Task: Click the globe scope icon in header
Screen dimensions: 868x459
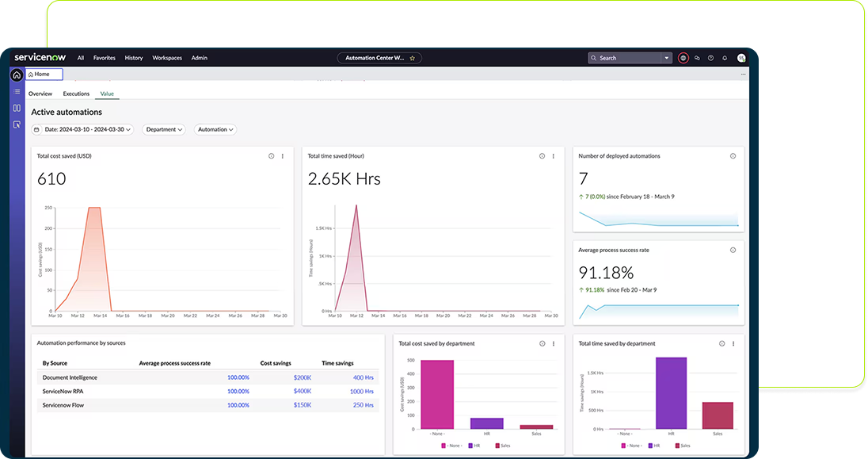Action: pyautogui.click(x=683, y=58)
